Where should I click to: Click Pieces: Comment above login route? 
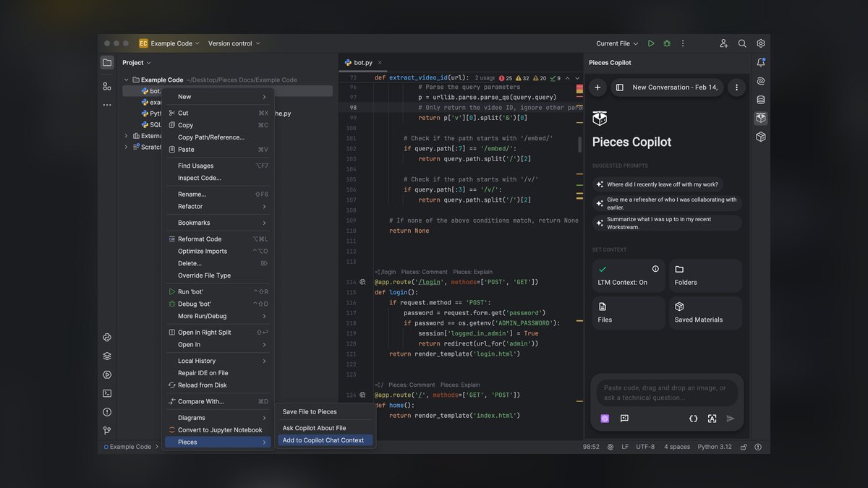coord(425,272)
